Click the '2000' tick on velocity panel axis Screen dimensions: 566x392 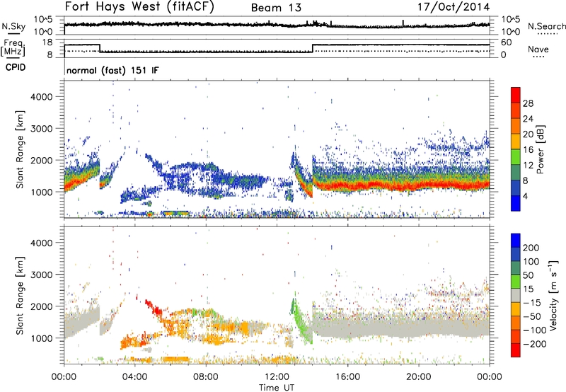pos(42,306)
